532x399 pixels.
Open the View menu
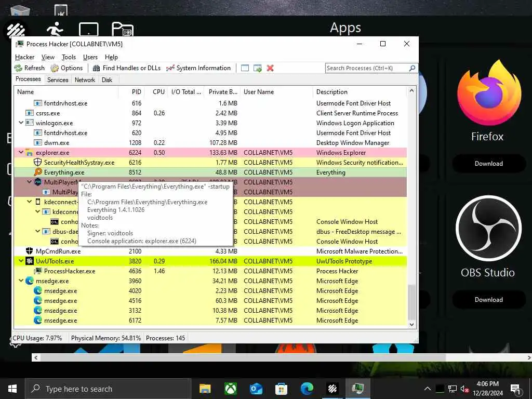tap(48, 57)
